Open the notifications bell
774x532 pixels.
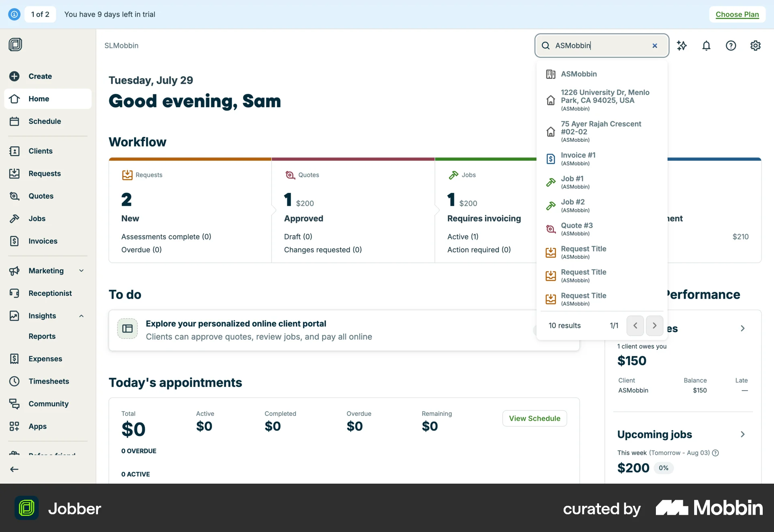[x=706, y=46]
